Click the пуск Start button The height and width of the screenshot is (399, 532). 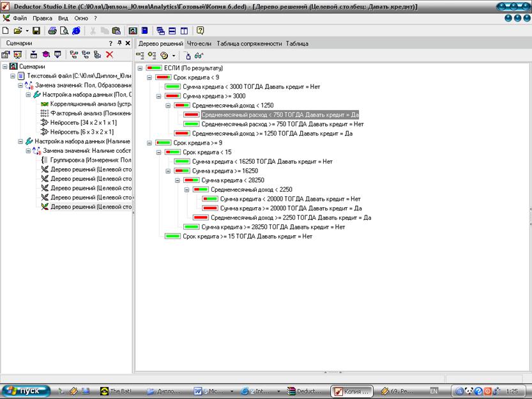pos(24,390)
